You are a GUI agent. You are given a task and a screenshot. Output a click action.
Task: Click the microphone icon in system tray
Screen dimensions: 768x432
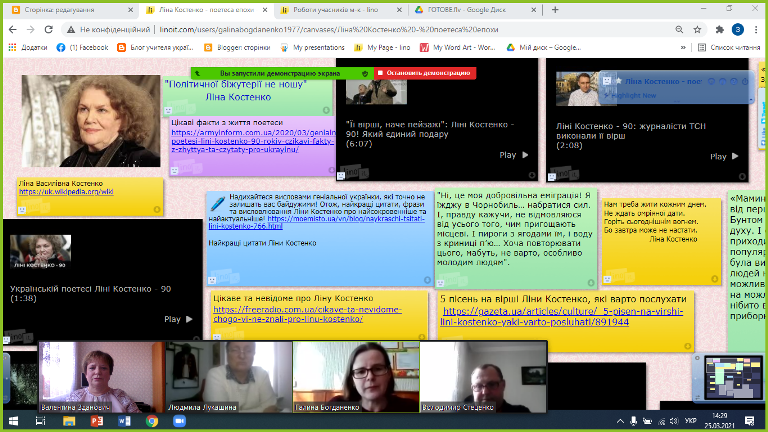(x=633, y=421)
